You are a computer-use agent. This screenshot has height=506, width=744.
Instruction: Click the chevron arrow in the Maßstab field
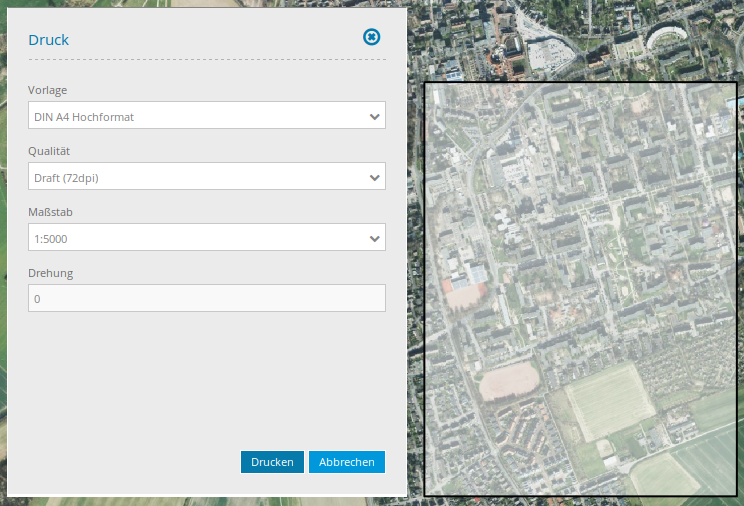(375, 239)
